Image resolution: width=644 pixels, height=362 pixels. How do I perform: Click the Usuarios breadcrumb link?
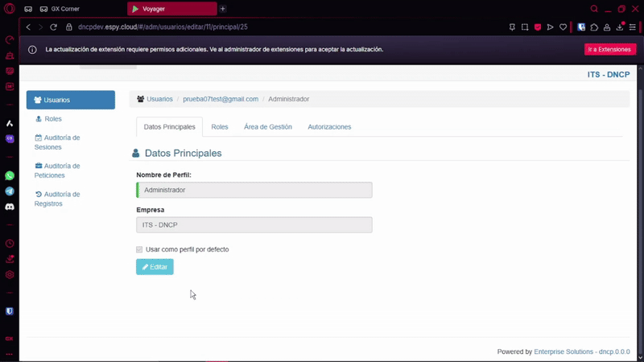[159, 99]
